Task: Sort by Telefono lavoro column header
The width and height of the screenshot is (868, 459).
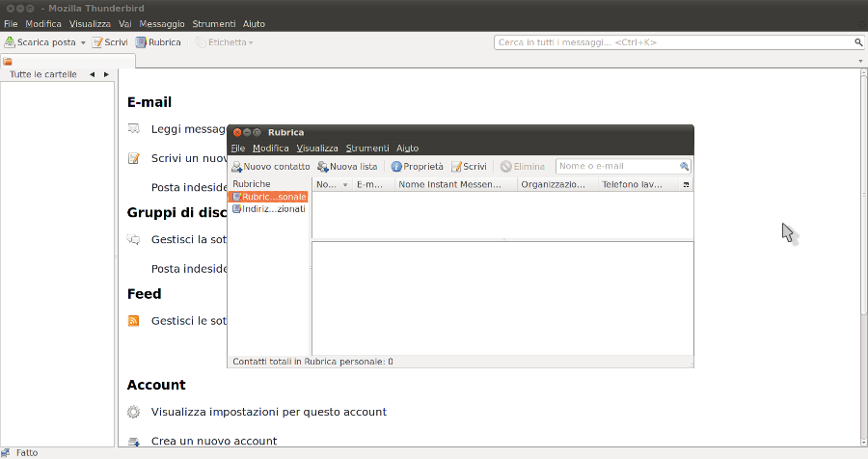Action: click(x=638, y=184)
